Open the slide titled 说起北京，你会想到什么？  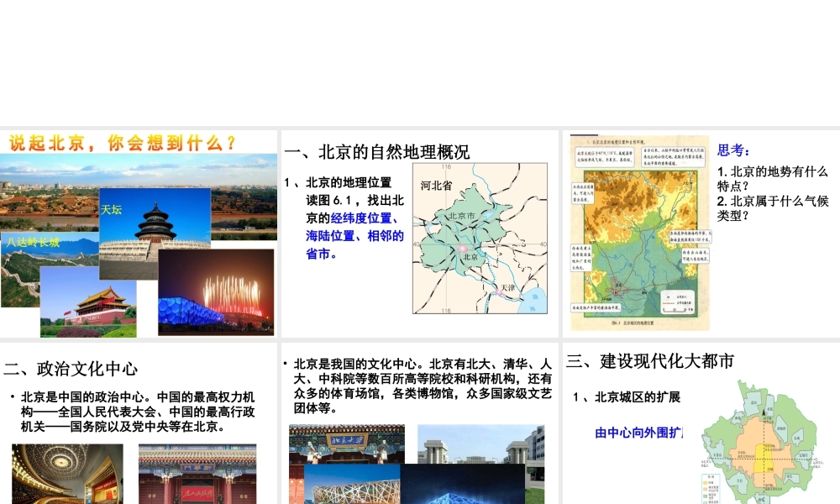pos(139,234)
